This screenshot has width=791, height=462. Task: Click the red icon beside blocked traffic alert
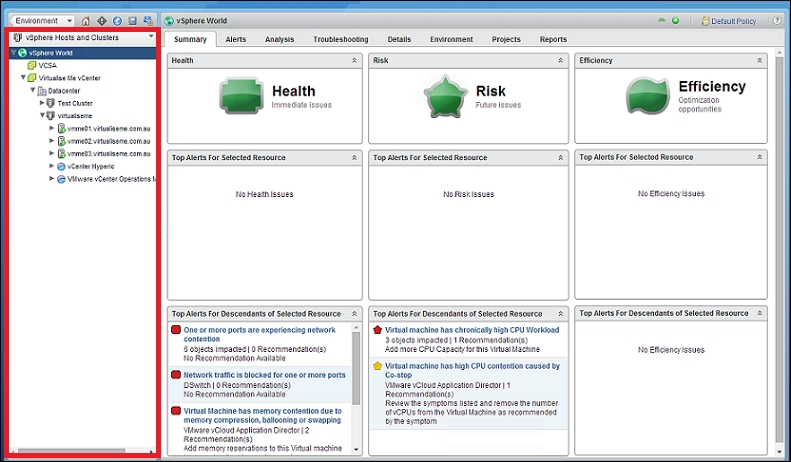click(x=176, y=375)
